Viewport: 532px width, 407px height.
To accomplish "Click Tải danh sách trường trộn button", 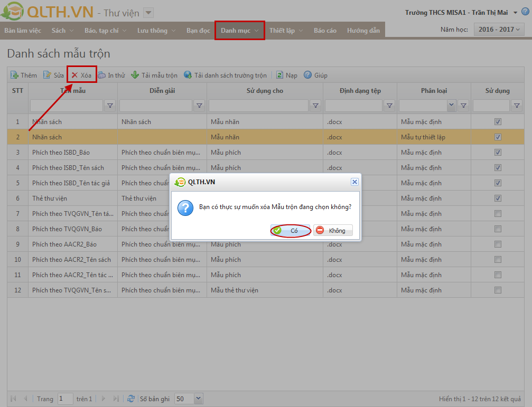I will click(225, 75).
